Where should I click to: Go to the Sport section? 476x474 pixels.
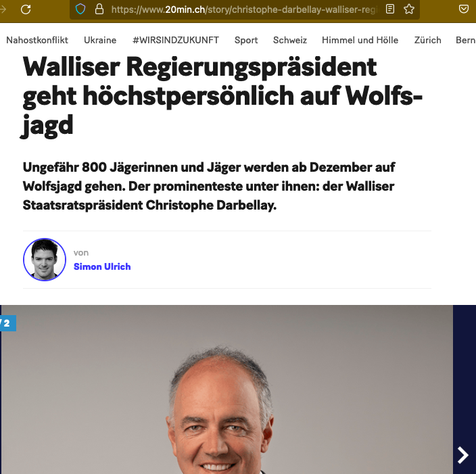246,40
